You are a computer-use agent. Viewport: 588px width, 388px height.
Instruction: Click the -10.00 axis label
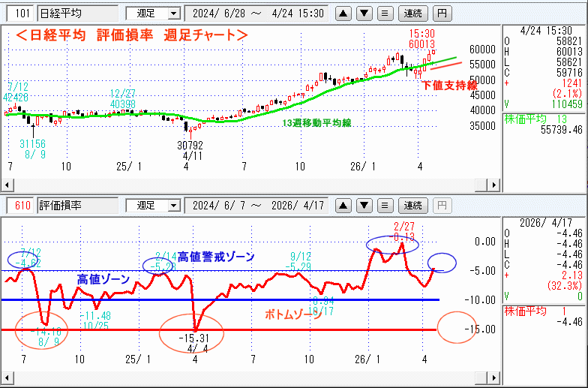click(x=480, y=300)
